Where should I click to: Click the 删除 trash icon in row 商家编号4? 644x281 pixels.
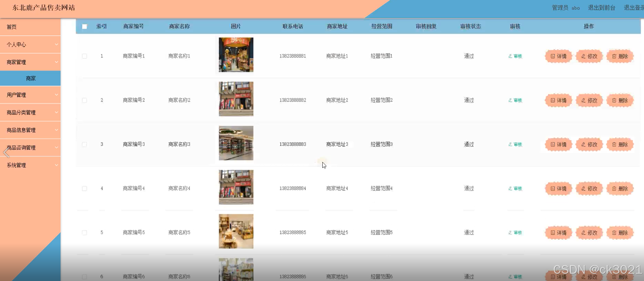click(x=614, y=188)
